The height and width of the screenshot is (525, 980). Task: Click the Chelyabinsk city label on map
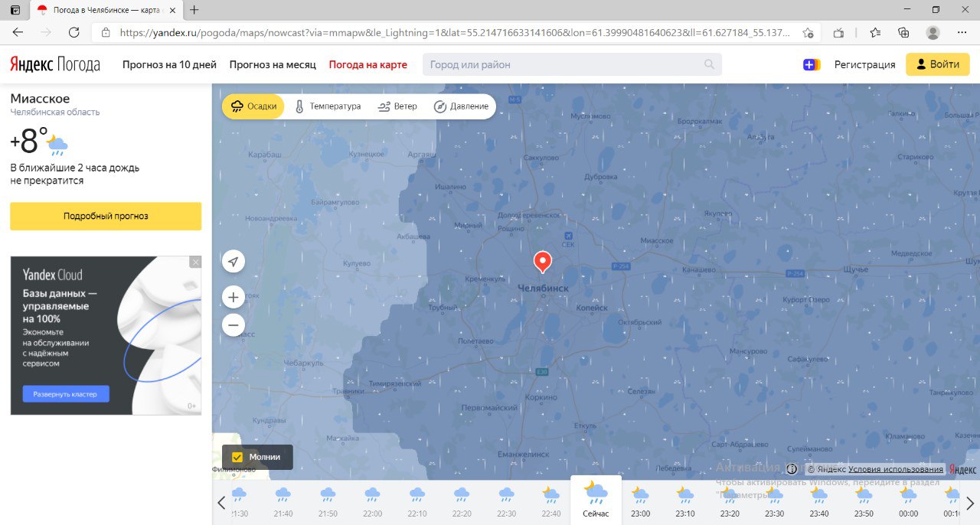543,288
